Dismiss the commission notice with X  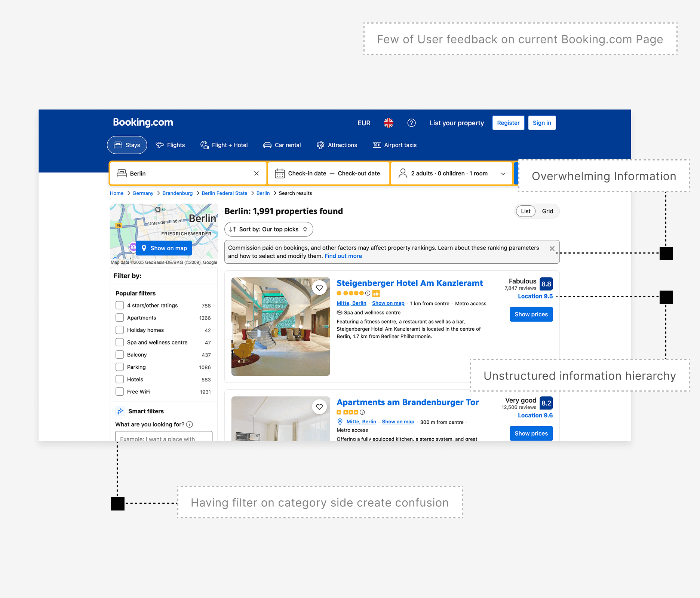click(x=552, y=248)
